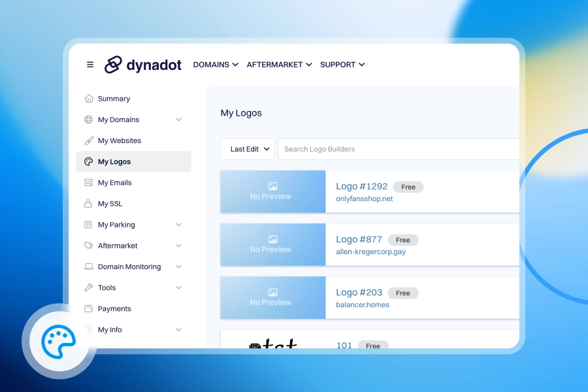
Task: Click the Tools wrench icon
Action: (89, 287)
